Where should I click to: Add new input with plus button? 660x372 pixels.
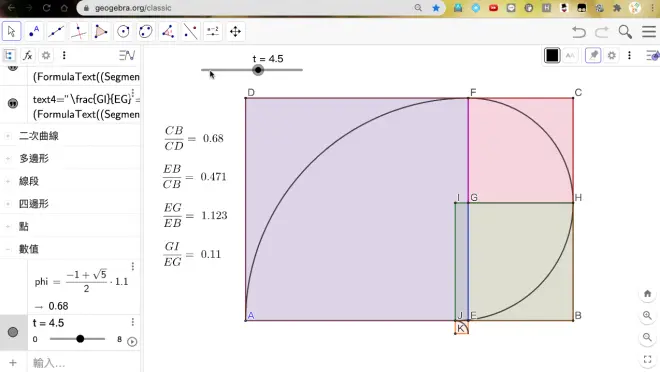(13, 363)
